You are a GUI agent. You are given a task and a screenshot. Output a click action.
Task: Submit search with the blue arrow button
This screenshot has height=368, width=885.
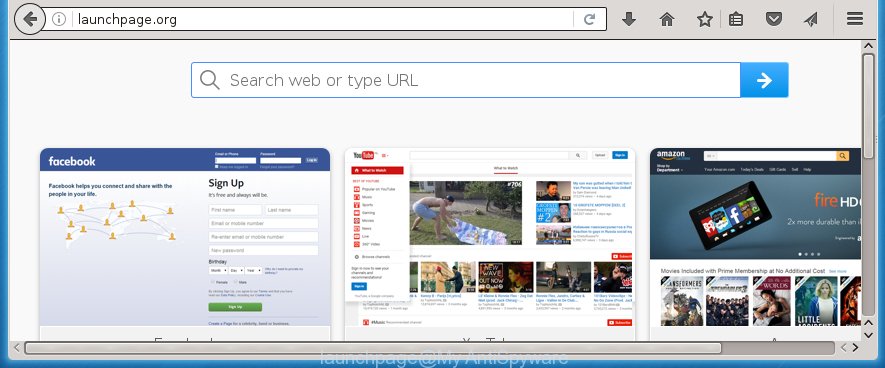click(764, 80)
